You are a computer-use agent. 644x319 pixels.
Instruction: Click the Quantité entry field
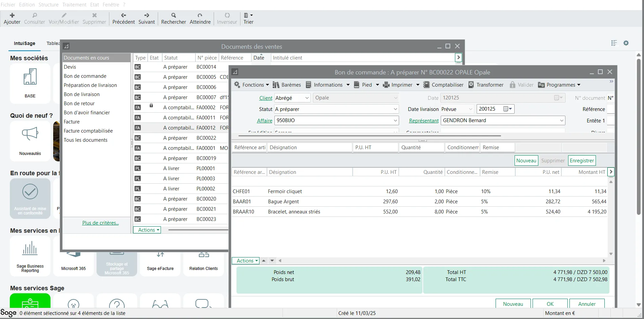pyautogui.click(x=421, y=147)
